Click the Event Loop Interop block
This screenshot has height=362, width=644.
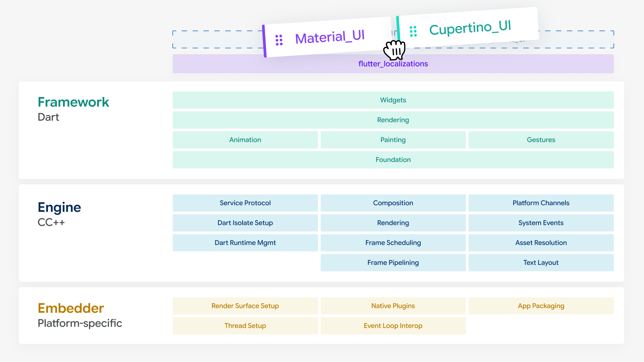393,326
